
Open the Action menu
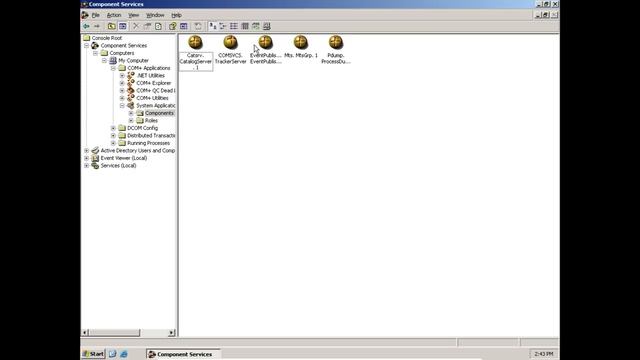[114, 15]
